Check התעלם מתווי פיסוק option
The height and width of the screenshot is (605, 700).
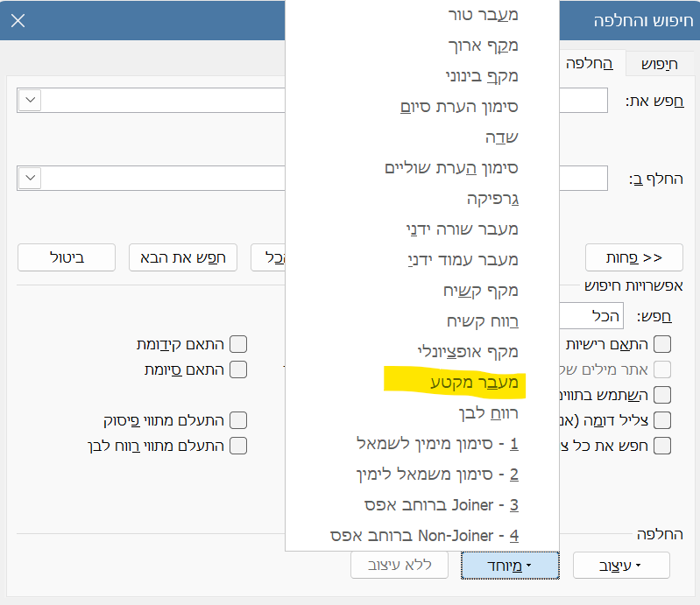click(x=238, y=420)
